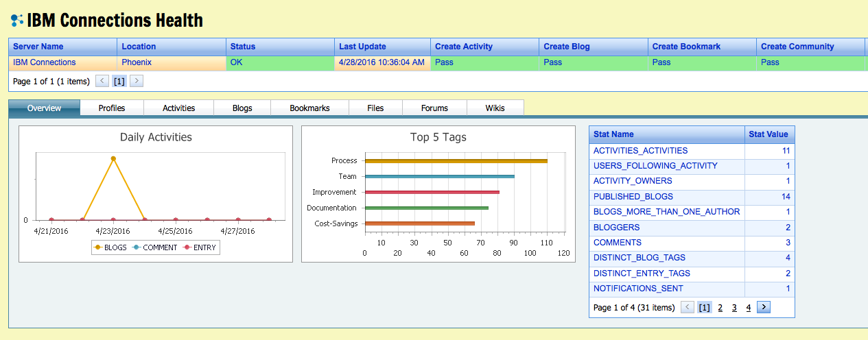Go to page 3 of stats
The height and width of the screenshot is (340, 868).
click(x=734, y=308)
